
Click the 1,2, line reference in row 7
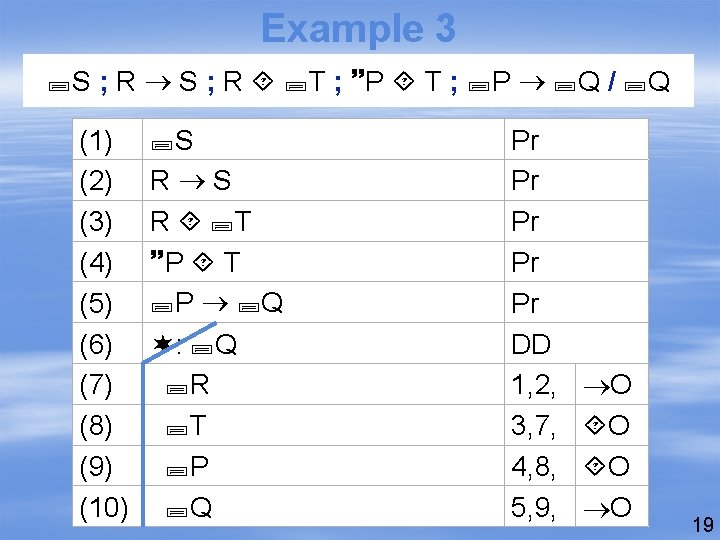[x=533, y=385]
